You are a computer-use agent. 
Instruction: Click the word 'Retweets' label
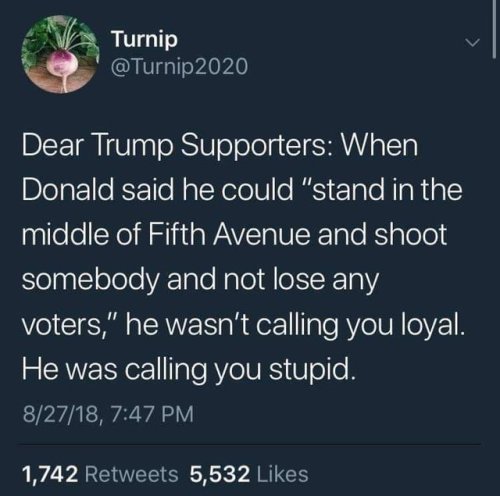tap(132, 474)
